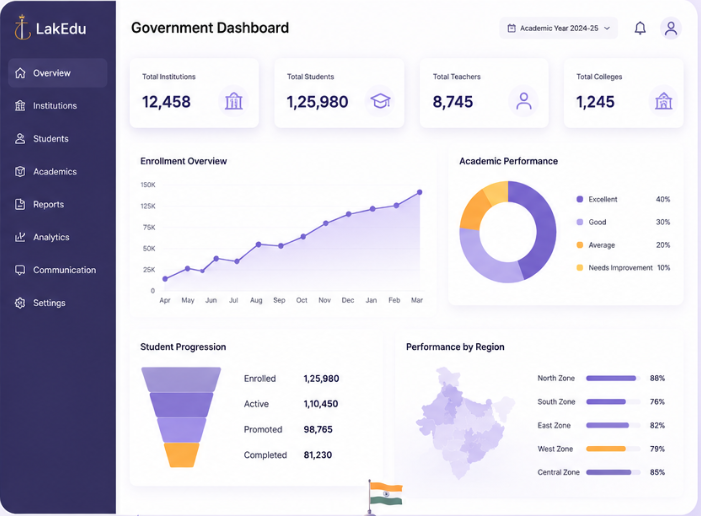Click the Institutions building icon in sidebar

click(x=20, y=106)
